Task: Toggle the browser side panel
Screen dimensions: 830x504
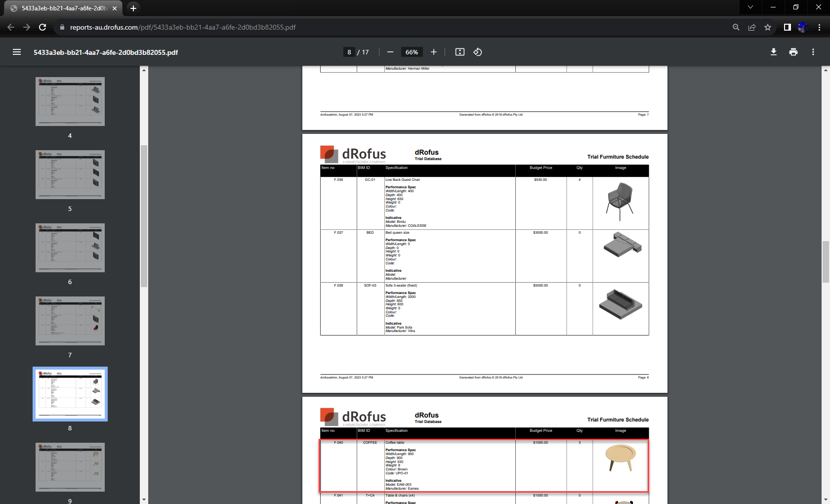Action: pos(788,27)
